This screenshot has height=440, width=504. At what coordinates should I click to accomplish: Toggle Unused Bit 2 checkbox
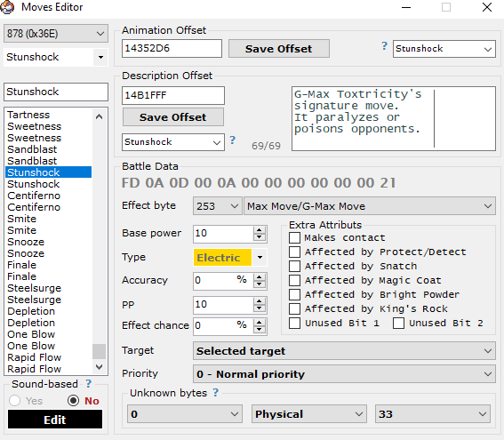click(398, 323)
